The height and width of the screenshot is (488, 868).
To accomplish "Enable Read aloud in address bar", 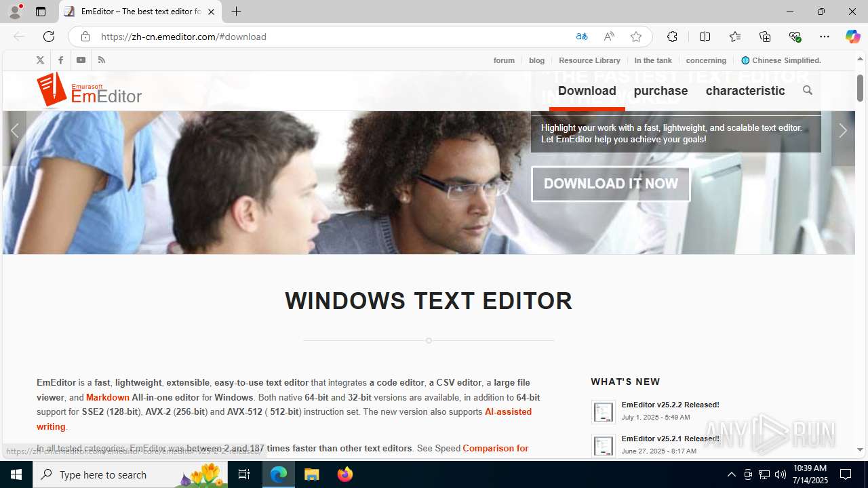I will pyautogui.click(x=609, y=37).
